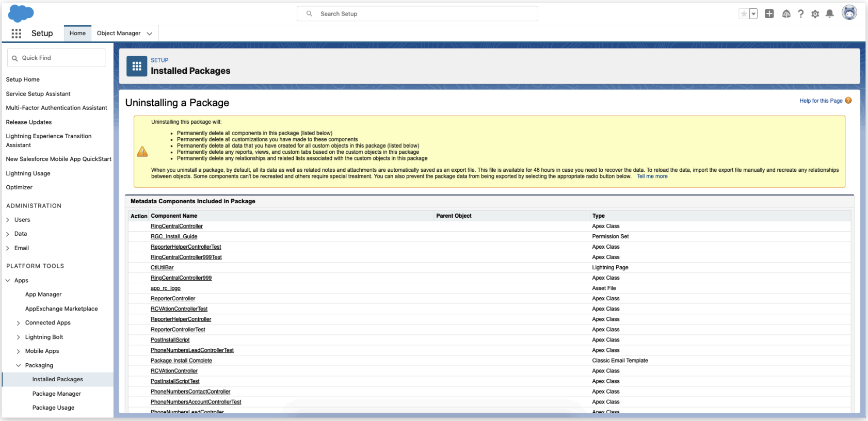The width and height of the screenshot is (868, 421).
Task: Open PhoneNumbersAccountControllerTest component link
Action: pos(196,402)
